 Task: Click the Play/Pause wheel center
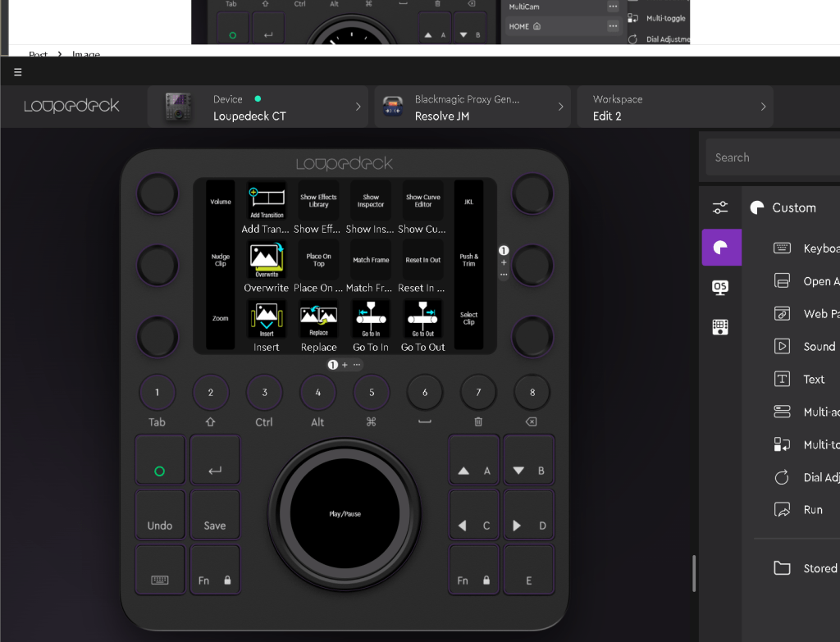coord(345,513)
